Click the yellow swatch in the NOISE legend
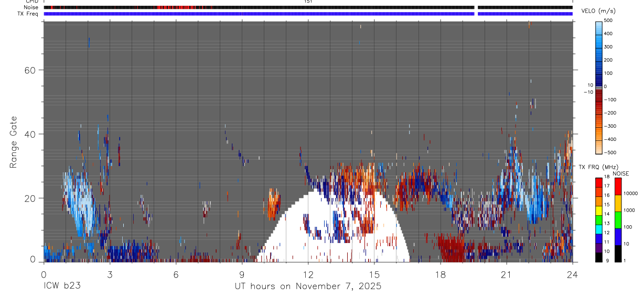This screenshot has width=644, height=297. (617, 203)
